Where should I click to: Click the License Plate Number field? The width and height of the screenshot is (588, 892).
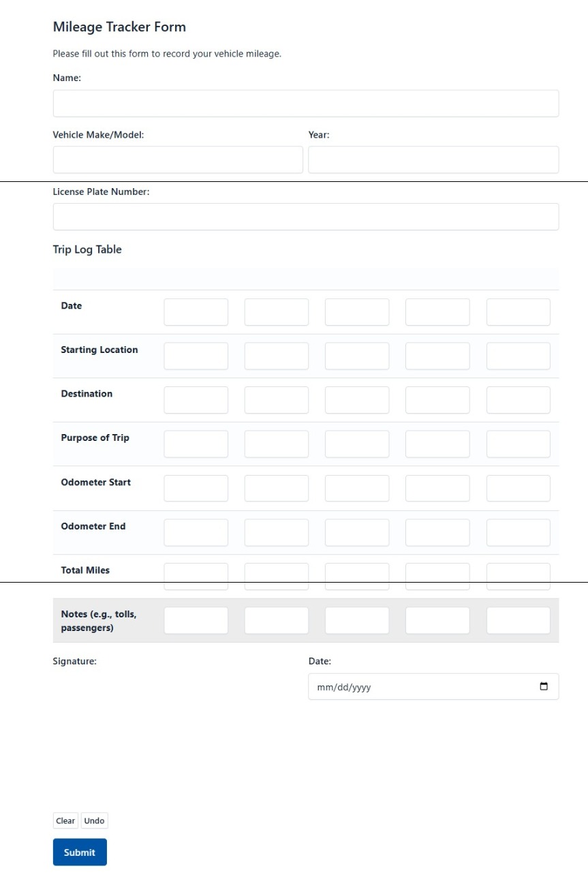point(306,217)
